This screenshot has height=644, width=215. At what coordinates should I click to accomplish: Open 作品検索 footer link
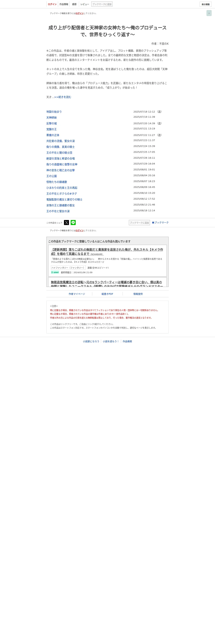[x=127, y=342]
